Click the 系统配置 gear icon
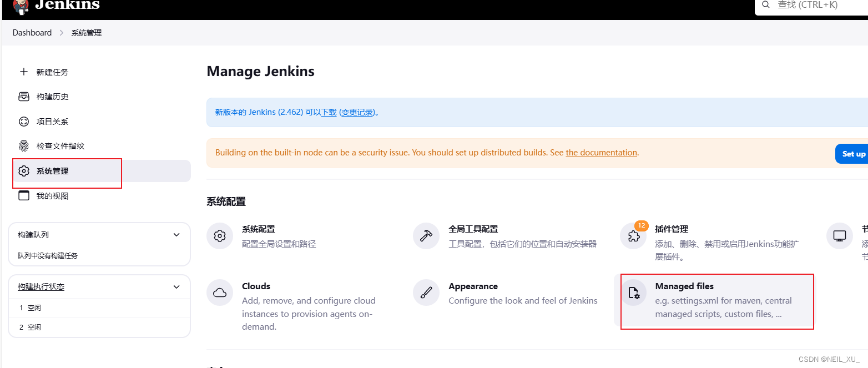The image size is (868, 368). tap(220, 236)
